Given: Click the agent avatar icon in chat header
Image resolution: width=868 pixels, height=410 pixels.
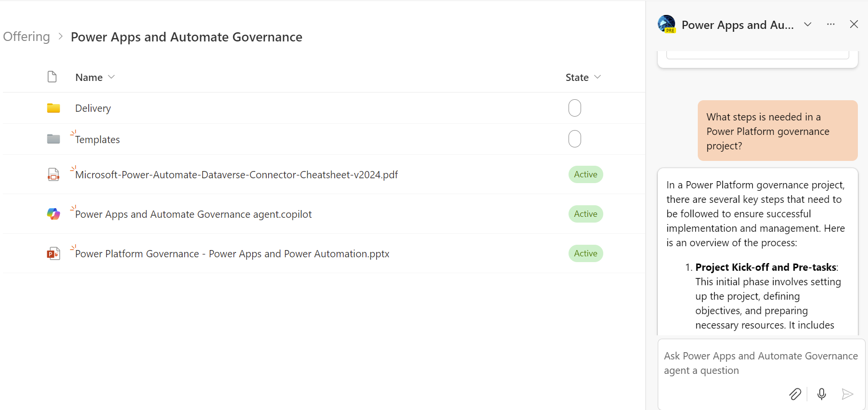Looking at the screenshot, I should tap(666, 24).
